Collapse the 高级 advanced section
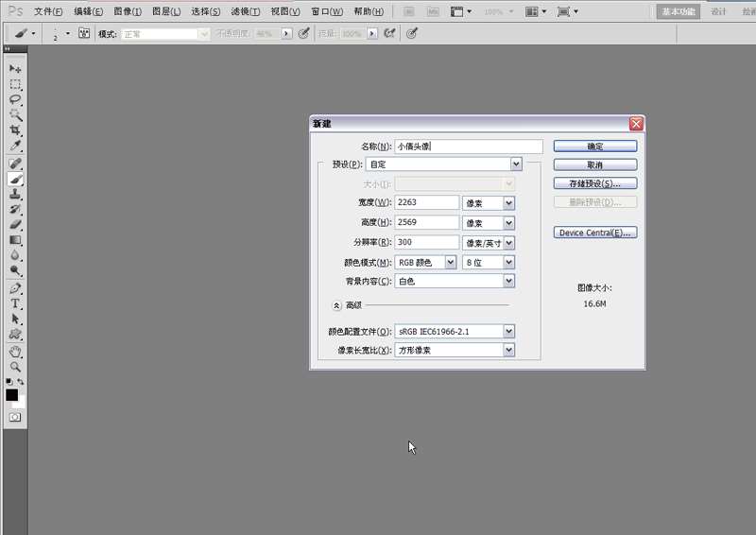Image resolution: width=756 pixels, height=535 pixels. click(x=336, y=305)
